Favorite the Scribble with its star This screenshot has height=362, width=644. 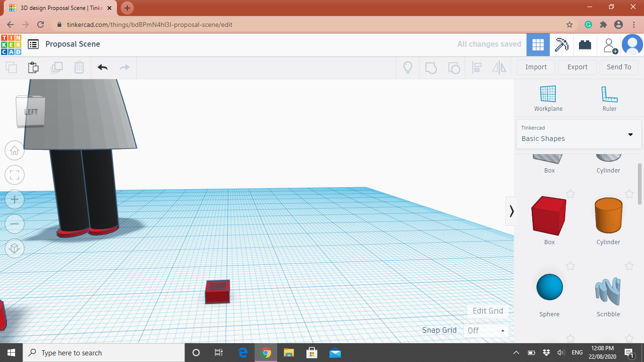[629, 266]
